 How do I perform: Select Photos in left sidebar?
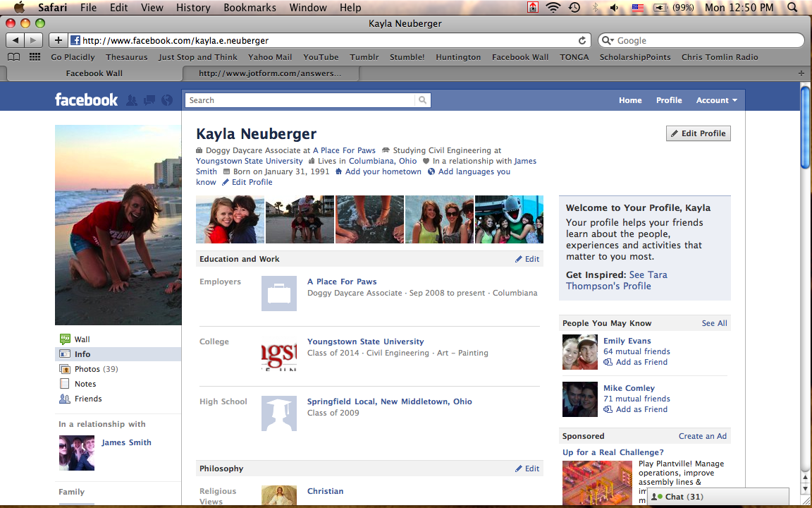(x=87, y=369)
